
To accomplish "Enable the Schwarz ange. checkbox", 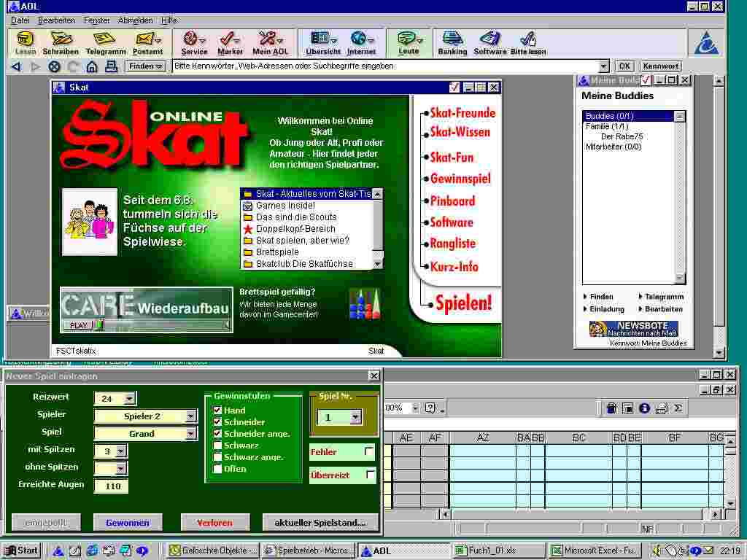I will (x=217, y=457).
